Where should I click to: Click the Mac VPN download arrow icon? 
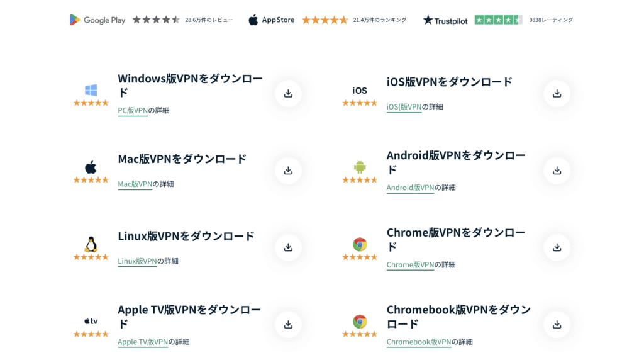(288, 171)
